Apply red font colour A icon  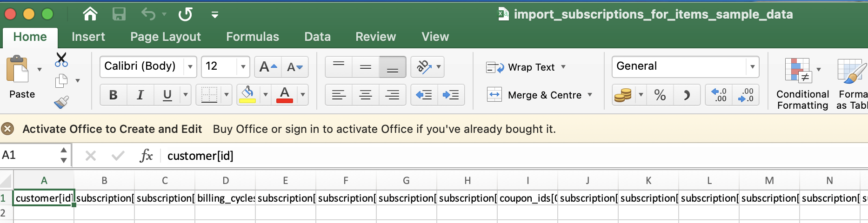(x=285, y=95)
